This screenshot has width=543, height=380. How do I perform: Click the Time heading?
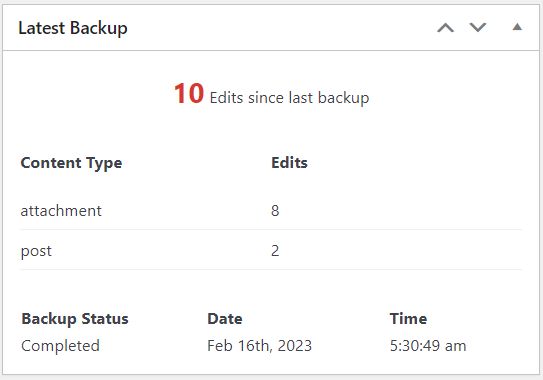click(x=408, y=319)
